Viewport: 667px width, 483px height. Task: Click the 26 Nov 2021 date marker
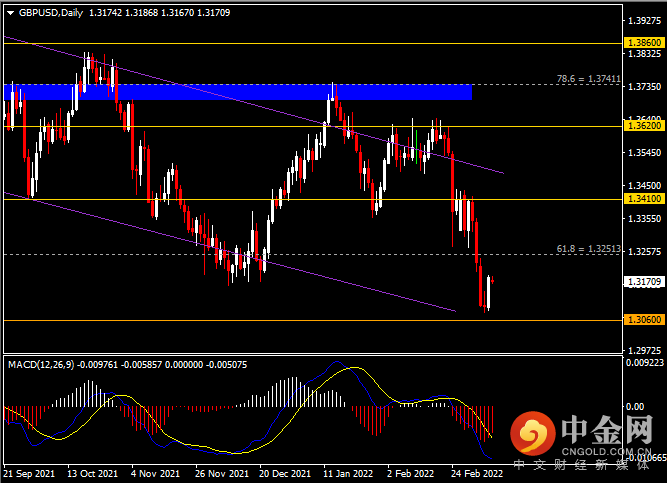tap(222, 473)
